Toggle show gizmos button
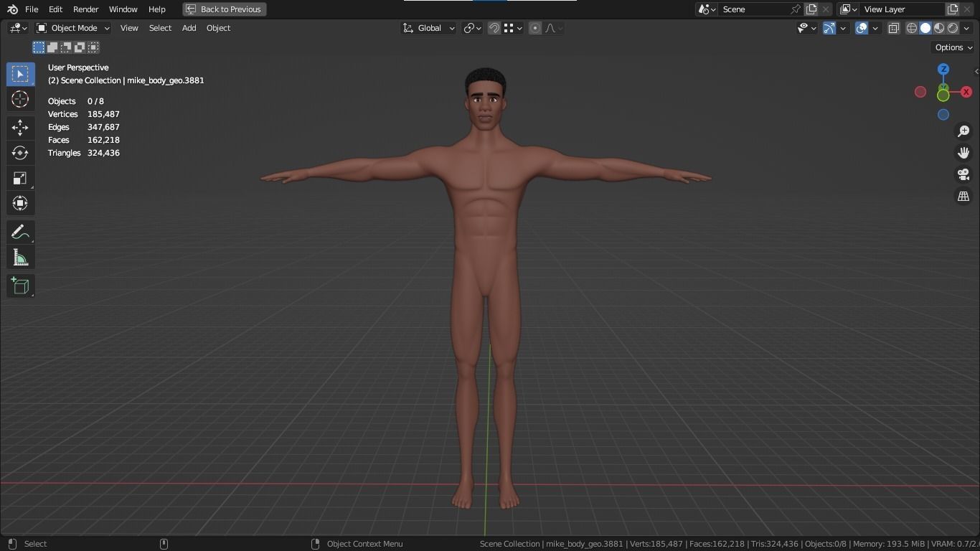Screen dimensions: 980x551 (x=829, y=28)
